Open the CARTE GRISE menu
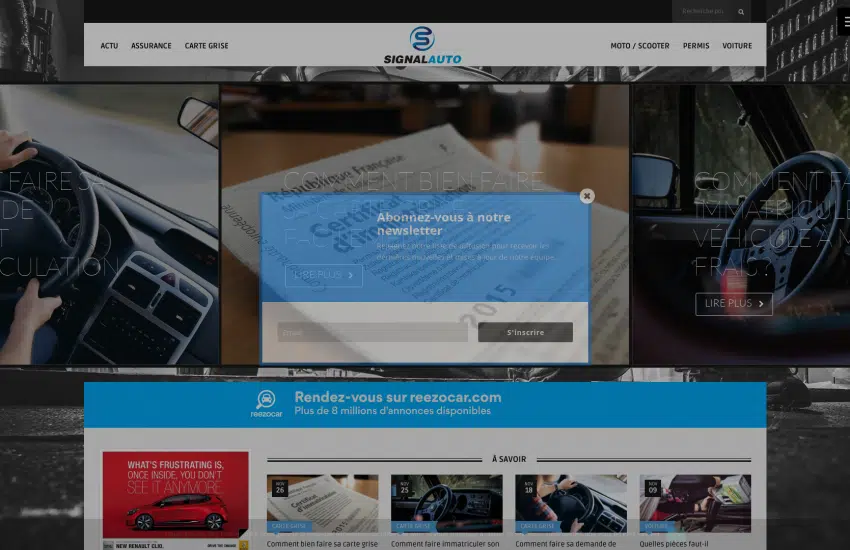 pyautogui.click(x=207, y=46)
